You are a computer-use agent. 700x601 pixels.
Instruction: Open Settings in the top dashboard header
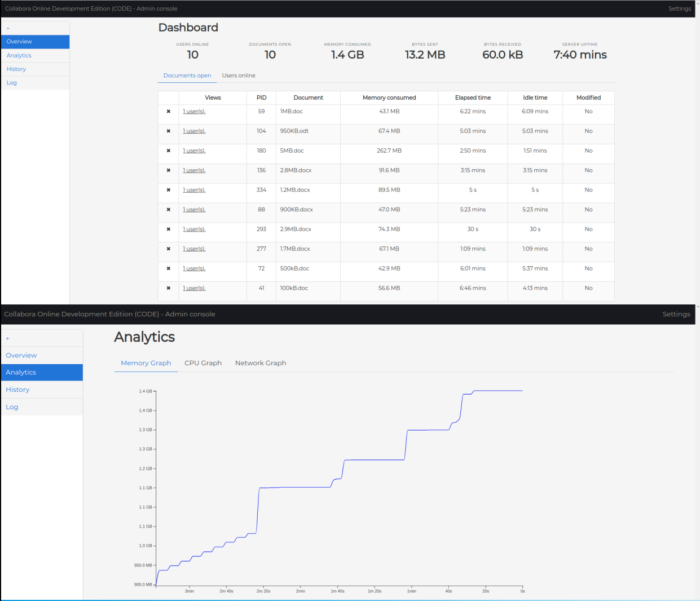679,8
